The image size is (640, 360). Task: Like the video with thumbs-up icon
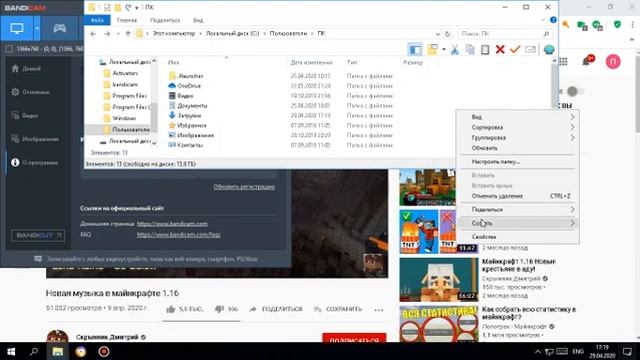(171, 309)
